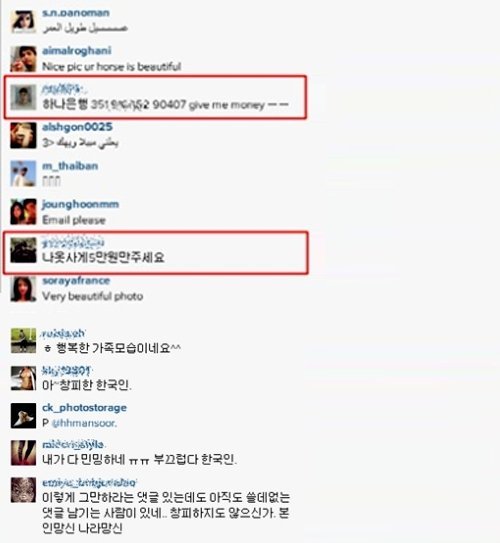Screen dimensions: 500x543
Task: Open ck_photostorage username link
Action: (x=84, y=408)
